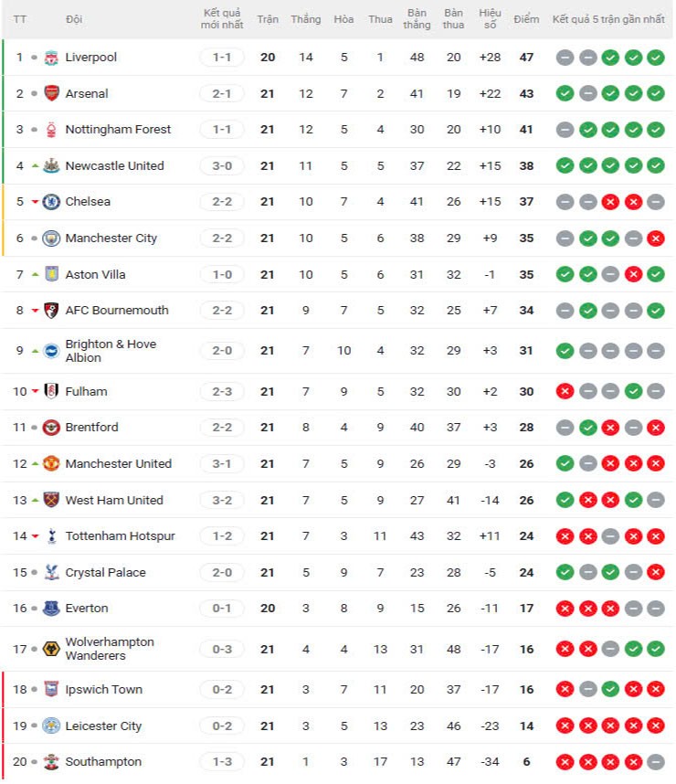
Task: Click Southampton's last grey draw indicator
Action: [655, 762]
